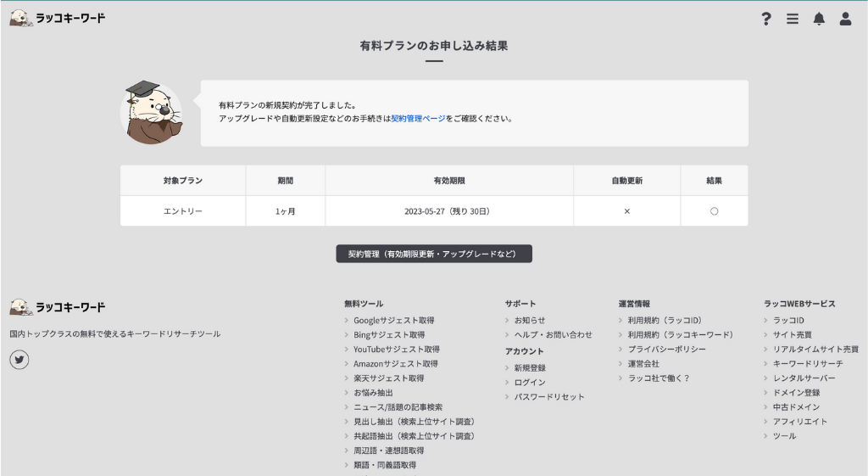The image size is (868, 476).
Task: Click the 無料ツール footer heading
Action: (x=364, y=304)
